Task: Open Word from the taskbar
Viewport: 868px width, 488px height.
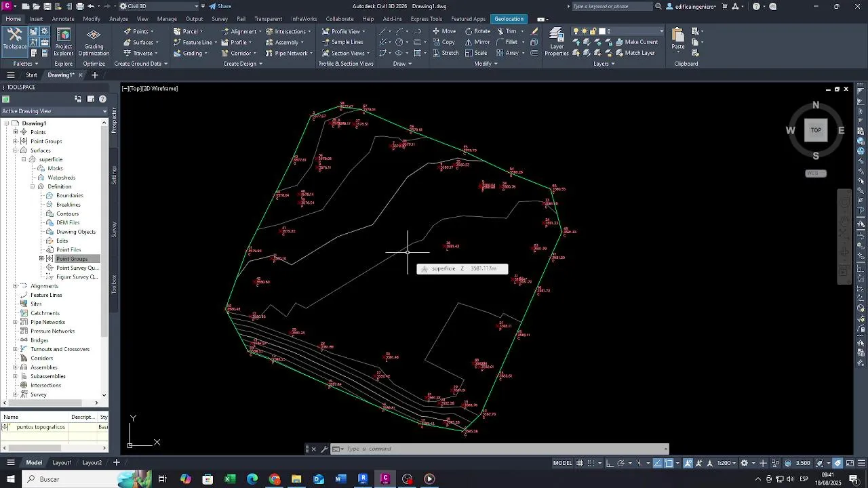Action: pyautogui.click(x=340, y=479)
